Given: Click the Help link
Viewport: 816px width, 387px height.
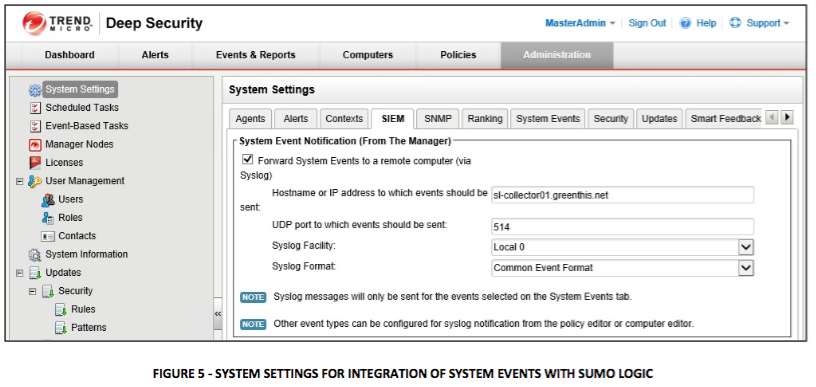Looking at the screenshot, I should pos(706,23).
